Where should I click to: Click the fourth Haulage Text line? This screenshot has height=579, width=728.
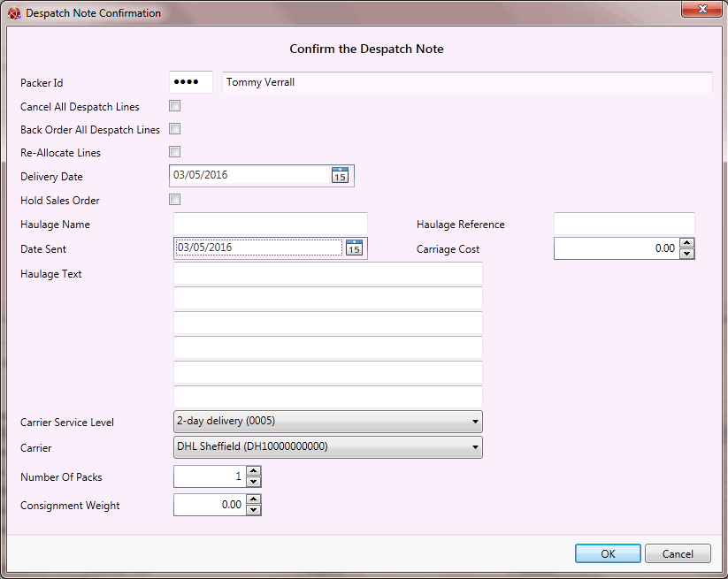[328, 347]
